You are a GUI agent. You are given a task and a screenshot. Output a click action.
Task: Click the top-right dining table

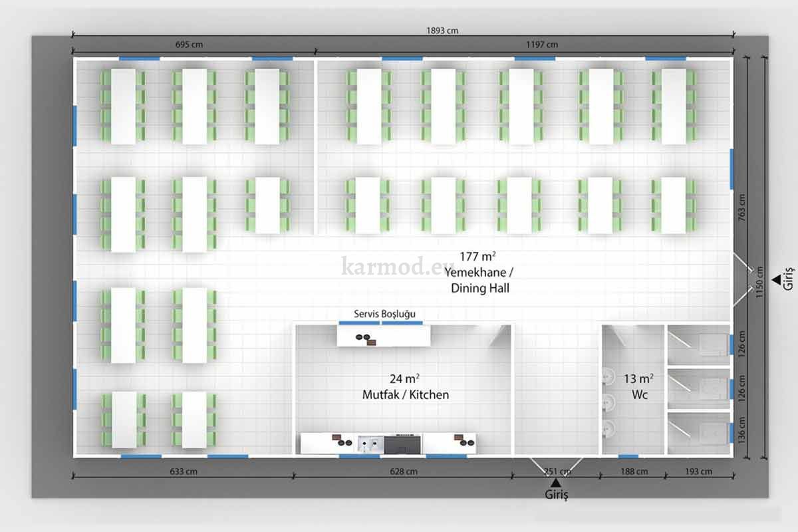(673, 106)
